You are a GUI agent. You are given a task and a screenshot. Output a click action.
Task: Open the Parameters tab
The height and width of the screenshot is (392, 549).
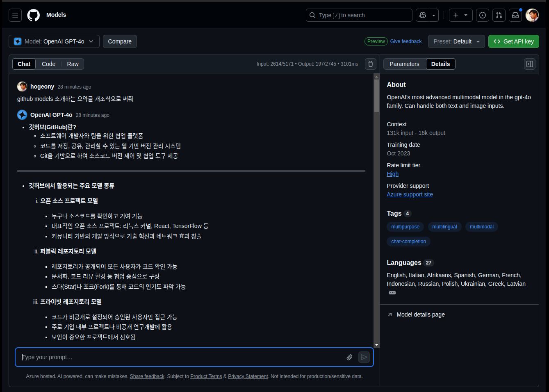pyautogui.click(x=404, y=64)
